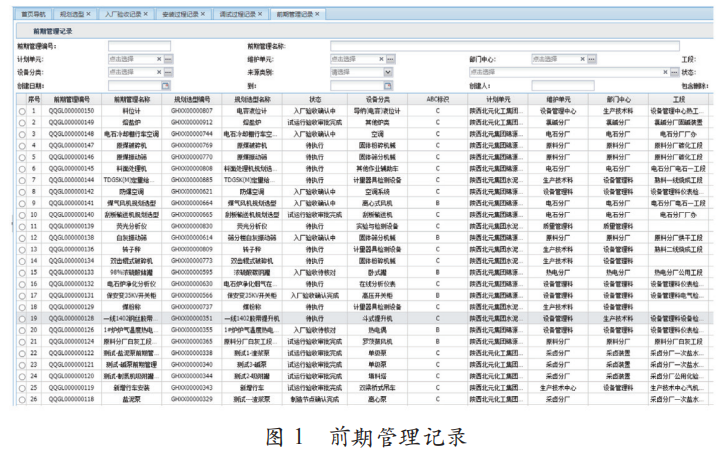Click the clear icon in 计划单元 field

point(158,60)
